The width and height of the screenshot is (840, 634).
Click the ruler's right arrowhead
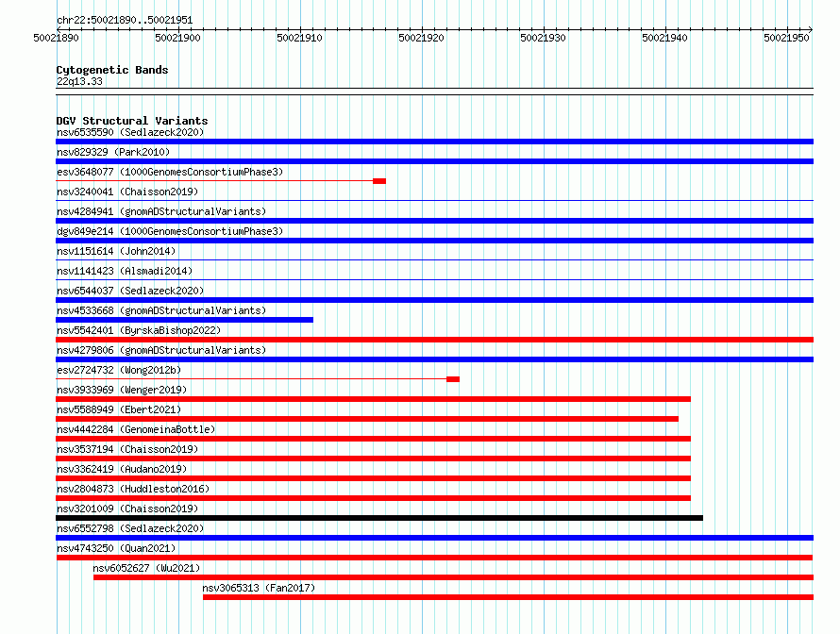point(811,29)
